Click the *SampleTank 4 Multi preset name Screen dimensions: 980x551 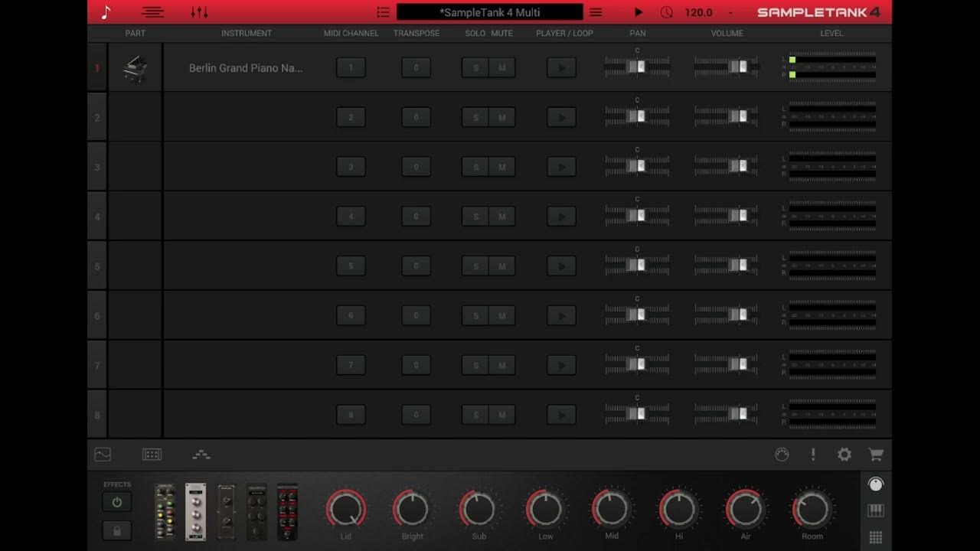[x=490, y=12]
